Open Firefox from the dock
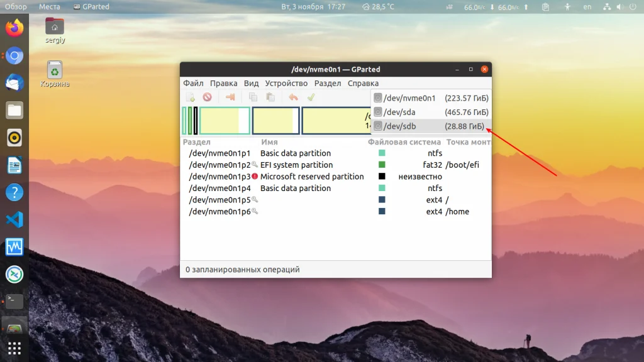This screenshot has height=362, width=644. click(14, 28)
